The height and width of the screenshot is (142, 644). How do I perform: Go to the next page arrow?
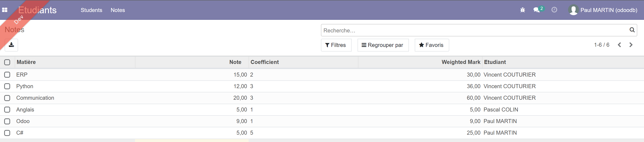pos(631,45)
